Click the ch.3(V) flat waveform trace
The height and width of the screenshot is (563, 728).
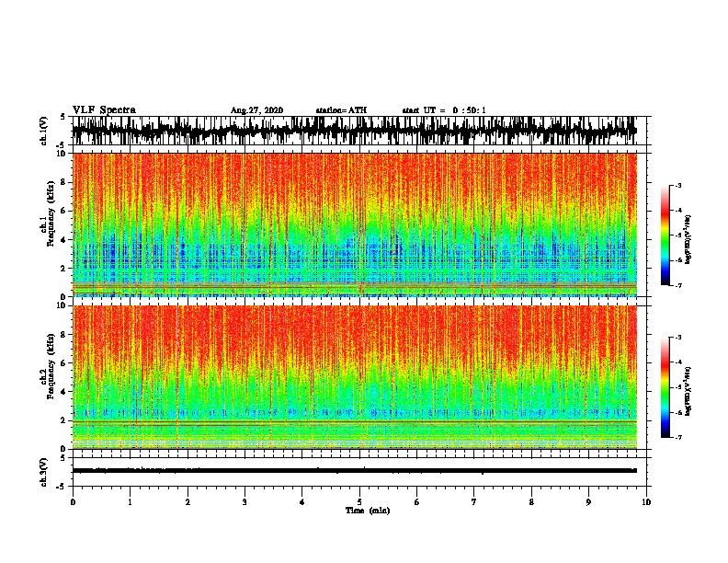pos(355,471)
